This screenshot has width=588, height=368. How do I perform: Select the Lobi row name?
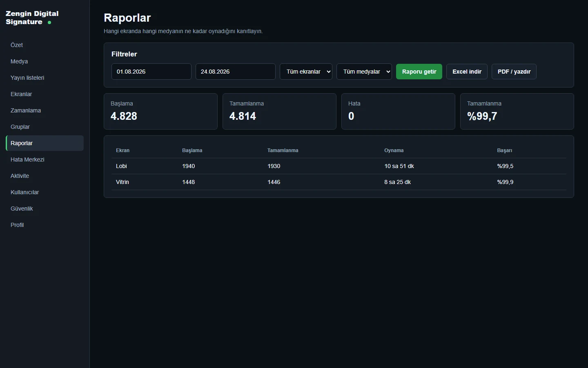tap(121, 166)
